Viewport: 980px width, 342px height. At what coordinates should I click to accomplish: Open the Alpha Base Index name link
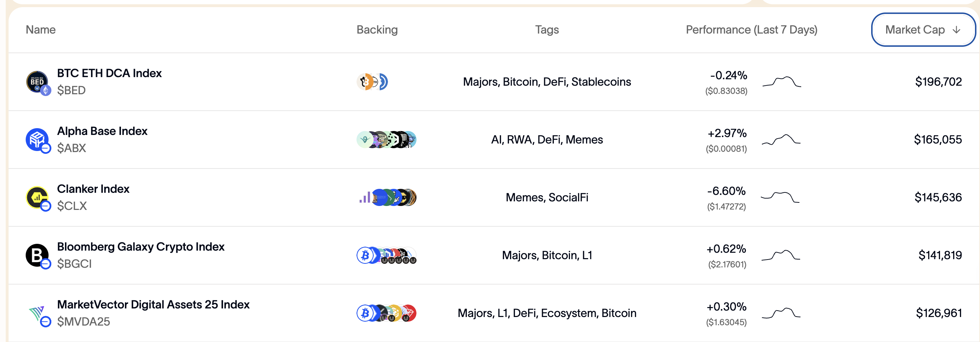[x=102, y=131]
